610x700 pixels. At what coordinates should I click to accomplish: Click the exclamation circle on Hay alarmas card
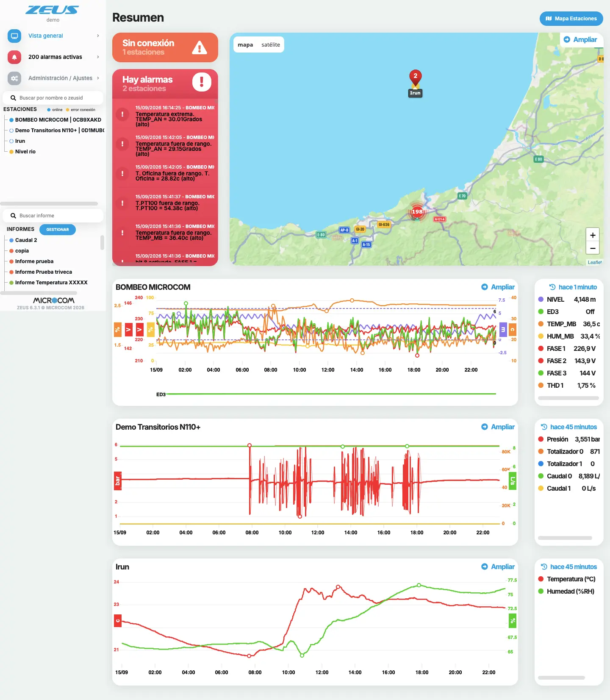[202, 82]
